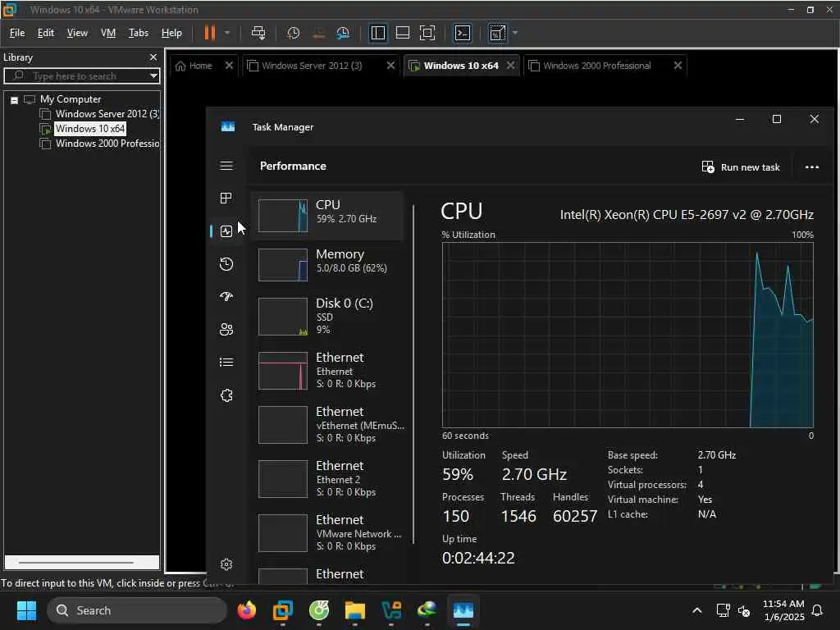This screenshot has width=840, height=630.
Task: Collapse the My Computer tree node
Action: [x=15, y=99]
